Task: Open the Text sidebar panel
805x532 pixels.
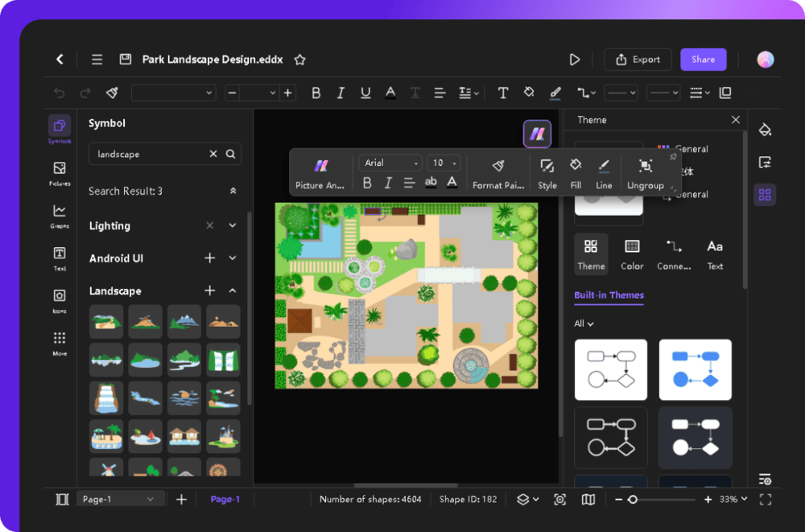Action: (x=60, y=258)
